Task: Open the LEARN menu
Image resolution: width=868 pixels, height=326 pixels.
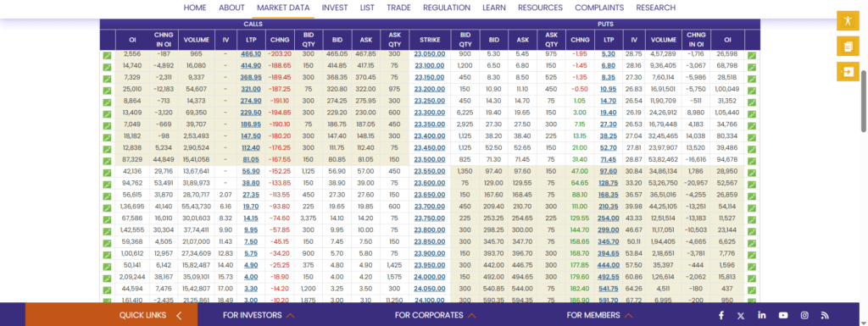Action: (494, 8)
